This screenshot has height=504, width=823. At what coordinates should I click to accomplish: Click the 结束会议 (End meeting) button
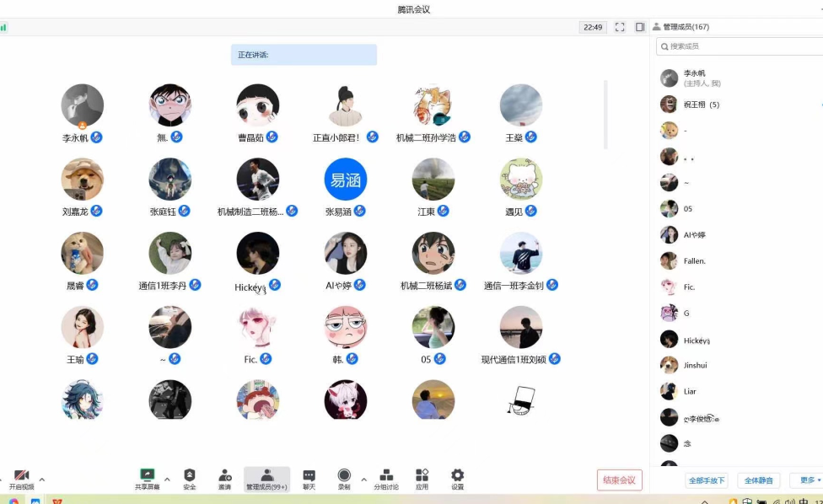(x=619, y=480)
